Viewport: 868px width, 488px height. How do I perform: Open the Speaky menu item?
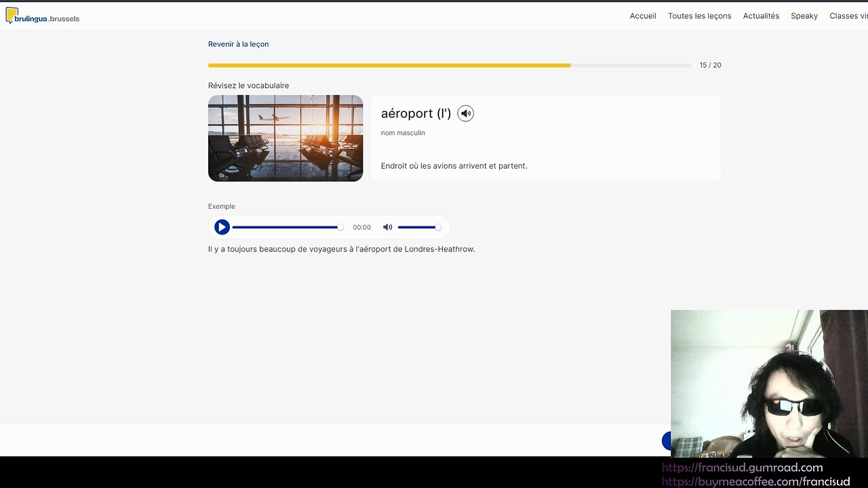[x=804, y=16]
